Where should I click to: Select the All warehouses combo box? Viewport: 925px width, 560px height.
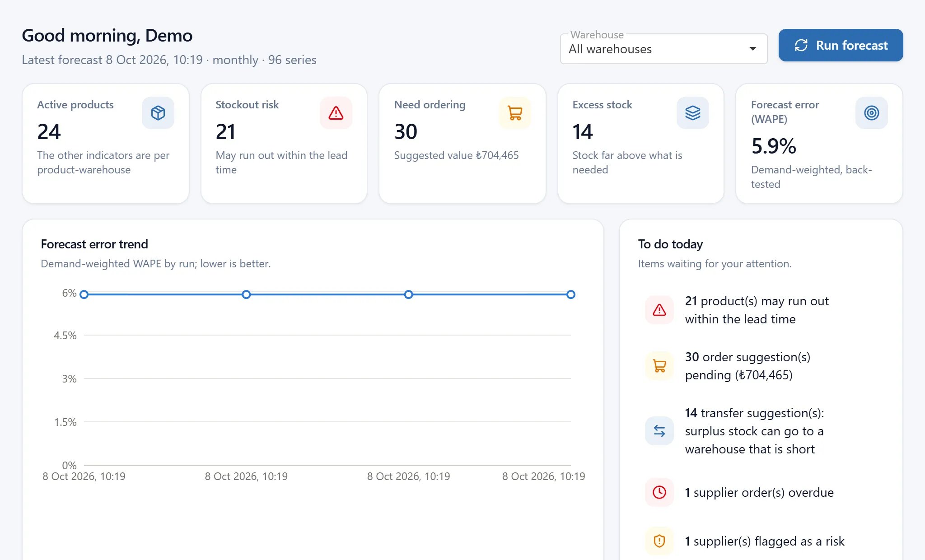[x=663, y=49]
